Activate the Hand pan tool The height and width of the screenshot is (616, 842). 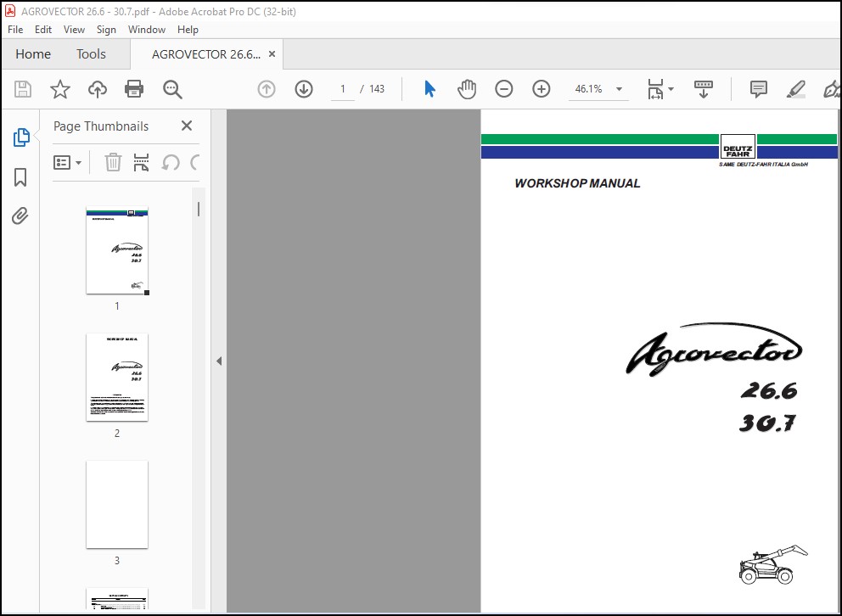(x=467, y=89)
